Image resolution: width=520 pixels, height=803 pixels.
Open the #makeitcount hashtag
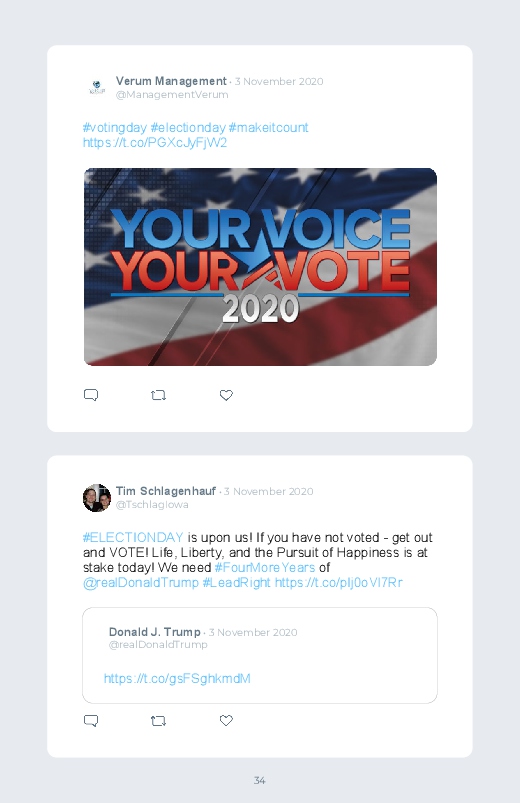point(268,128)
